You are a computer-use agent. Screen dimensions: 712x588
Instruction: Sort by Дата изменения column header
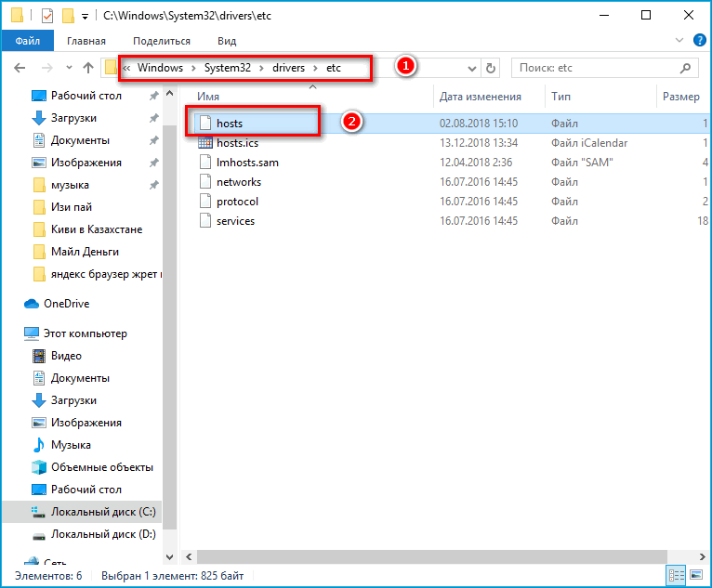[x=480, y=97]
